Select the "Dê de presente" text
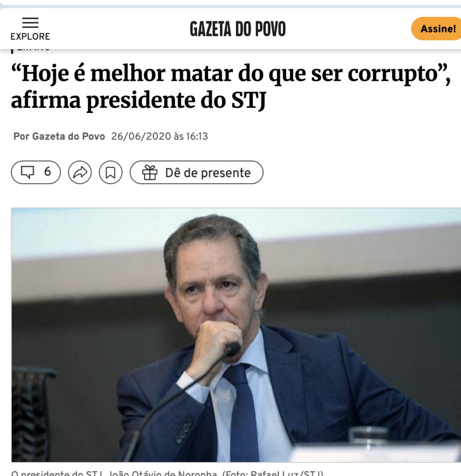 click(208, 173)
